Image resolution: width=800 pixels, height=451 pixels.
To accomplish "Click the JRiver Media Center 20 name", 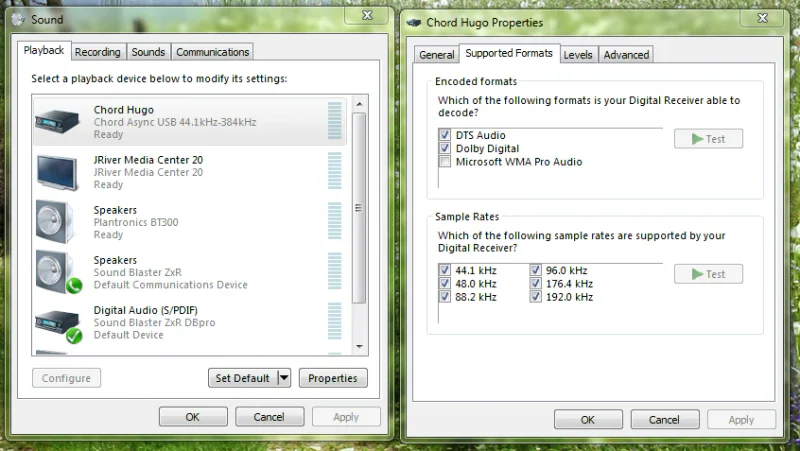I will (148, 160).
